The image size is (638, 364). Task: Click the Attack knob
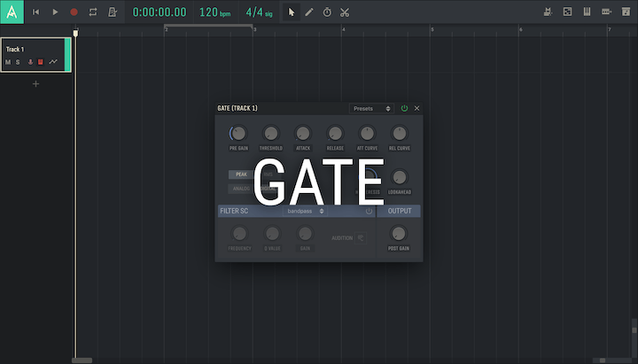point(303,133)
